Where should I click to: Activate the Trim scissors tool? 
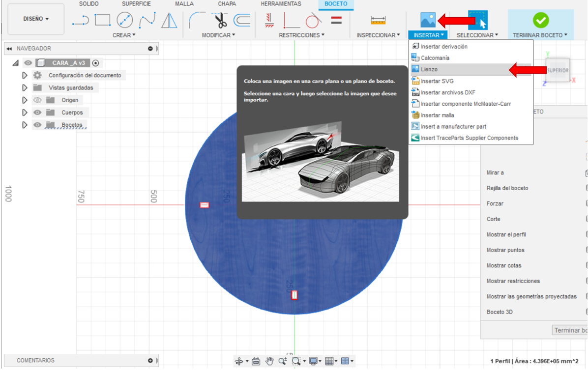[x=220, y=20]
